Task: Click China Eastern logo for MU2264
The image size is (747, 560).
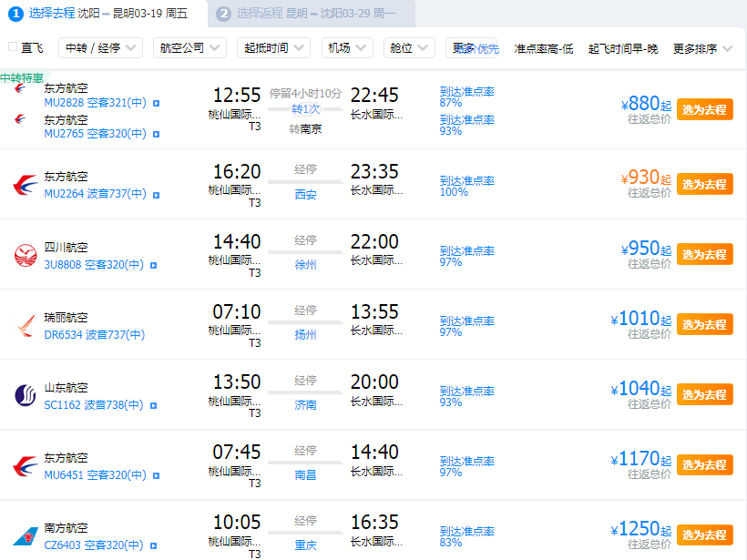Action: tap(26, 185)
